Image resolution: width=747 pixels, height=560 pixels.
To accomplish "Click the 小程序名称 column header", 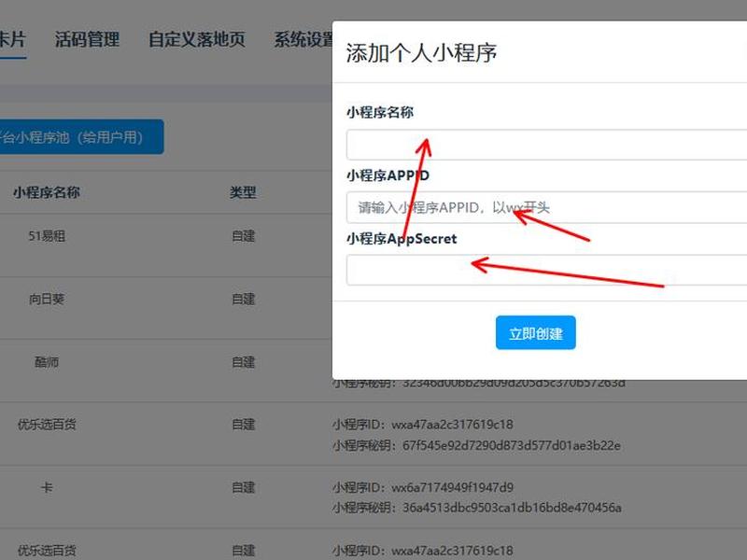I will coord(47,192).
